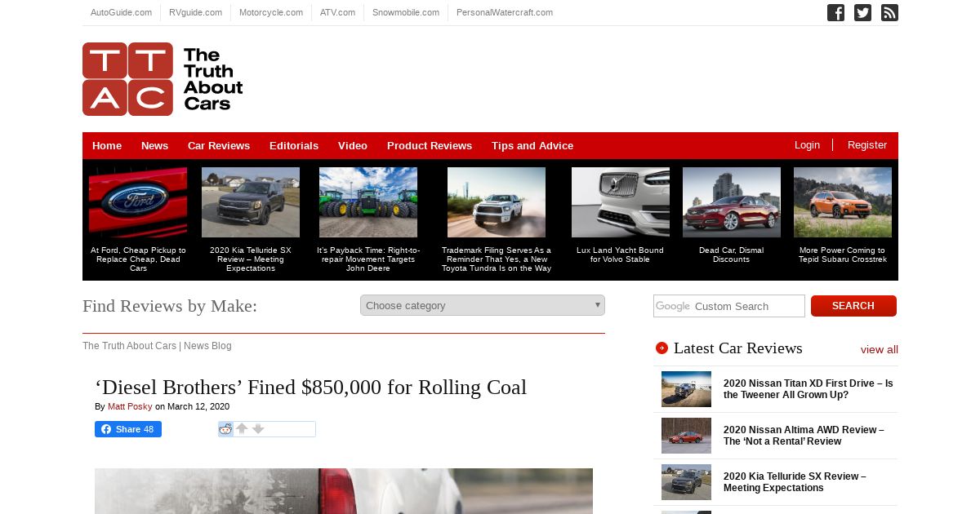The height and width of the screenshot is (514, 980).
Task: Open the orange Subaru Crosstrek thumbnail
Action: click(x=843, y=202)
